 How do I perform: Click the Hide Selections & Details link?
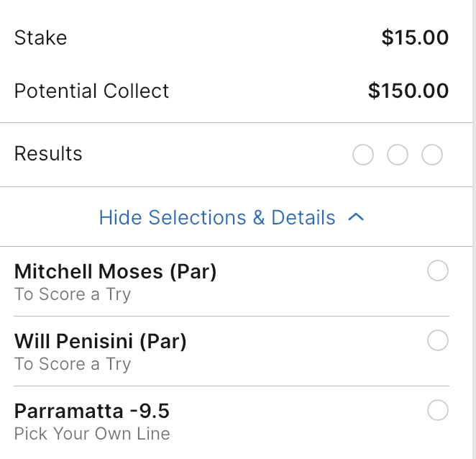(217, 217)
